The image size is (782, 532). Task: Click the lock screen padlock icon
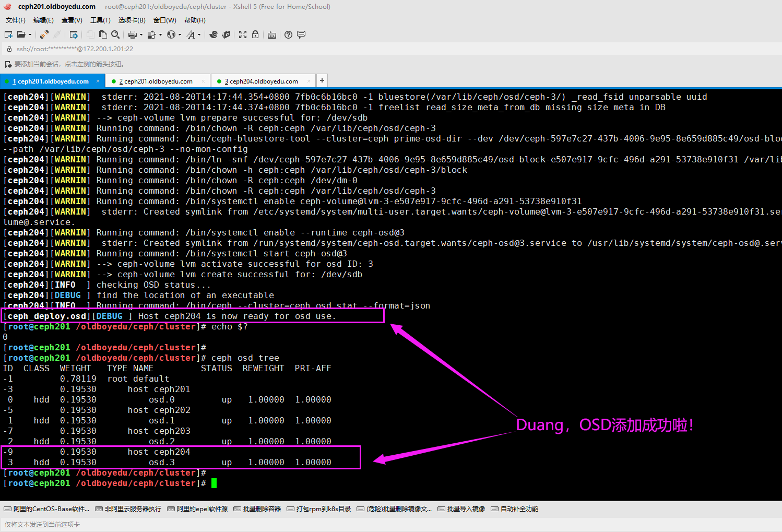click(x=255, y=34)
